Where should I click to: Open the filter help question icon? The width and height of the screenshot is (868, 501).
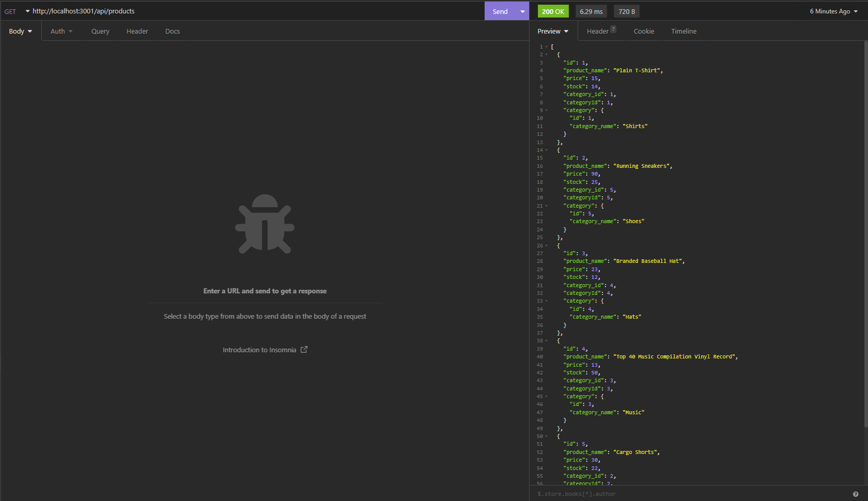click(856, 494)
